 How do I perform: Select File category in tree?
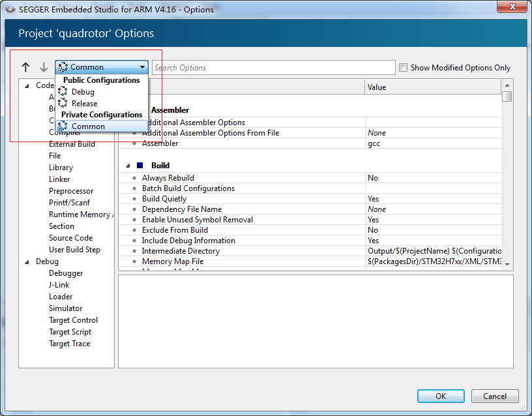pyautogui.click(x=55, y=156)
